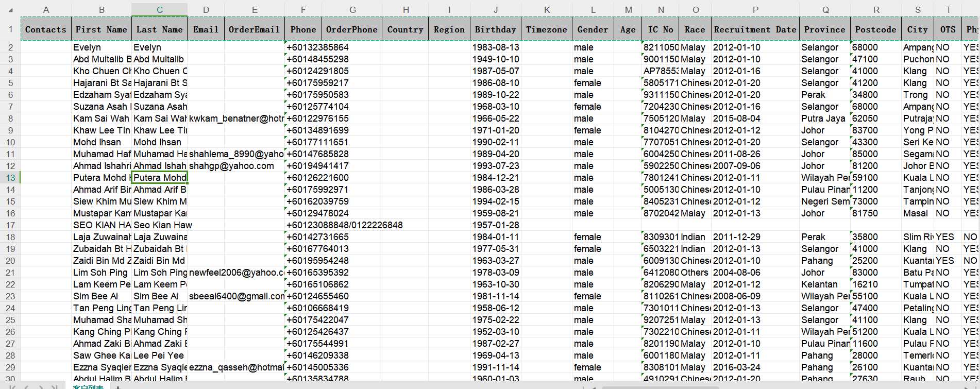Click the 'Region' header cell
The width and height of the screenshot is (980, 389).
[449, 29]
